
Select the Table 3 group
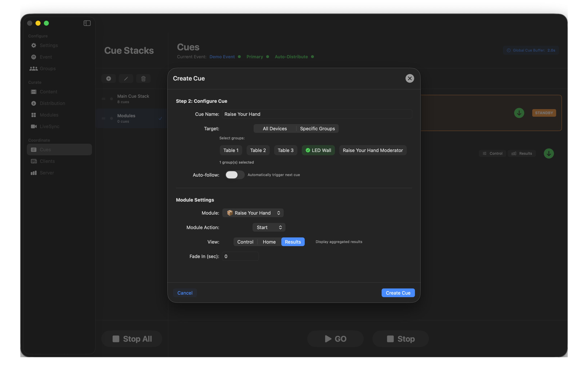click(x=285, y=150)
